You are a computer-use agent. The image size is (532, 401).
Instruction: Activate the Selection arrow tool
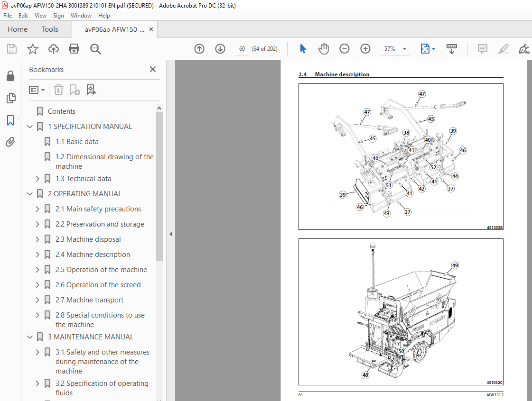point(303,49)
